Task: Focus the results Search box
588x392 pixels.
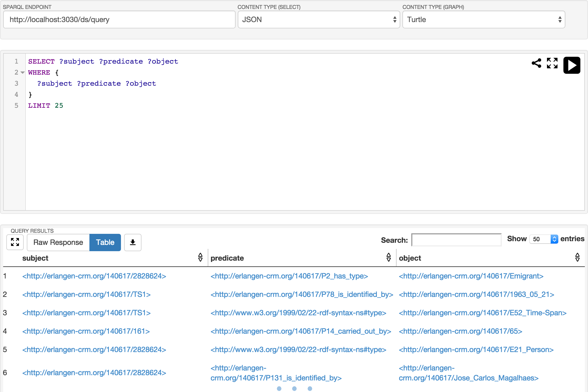Action: pyautogui.click(x=456, y=240)
